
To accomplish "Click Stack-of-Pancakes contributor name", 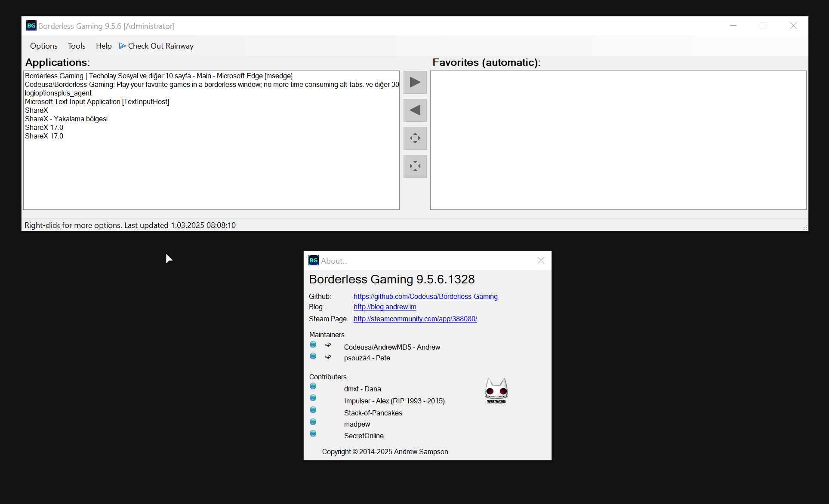I will [373, 413].
